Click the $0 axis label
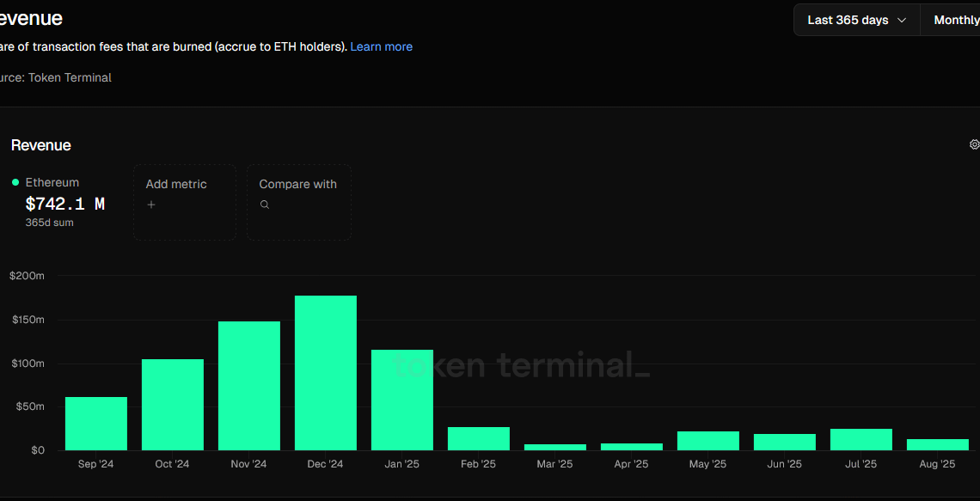 (x=36, y=450)
